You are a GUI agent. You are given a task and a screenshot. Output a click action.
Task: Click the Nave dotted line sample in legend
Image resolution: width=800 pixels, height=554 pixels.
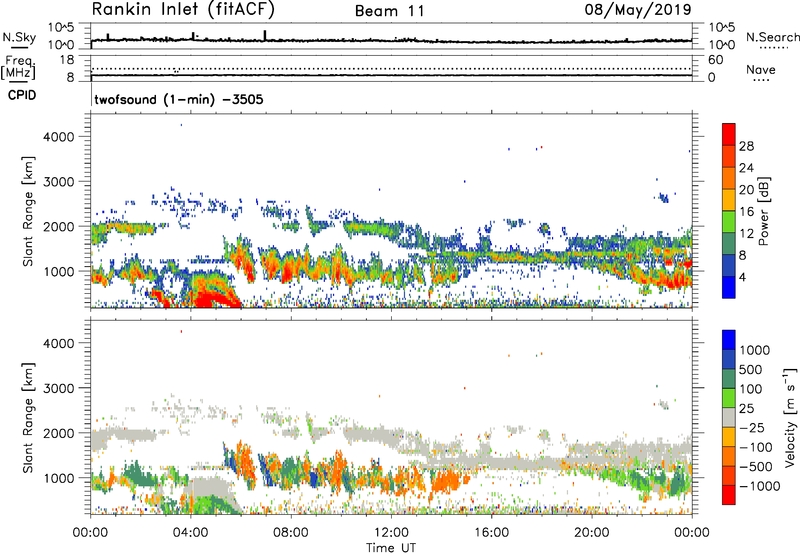761,81
